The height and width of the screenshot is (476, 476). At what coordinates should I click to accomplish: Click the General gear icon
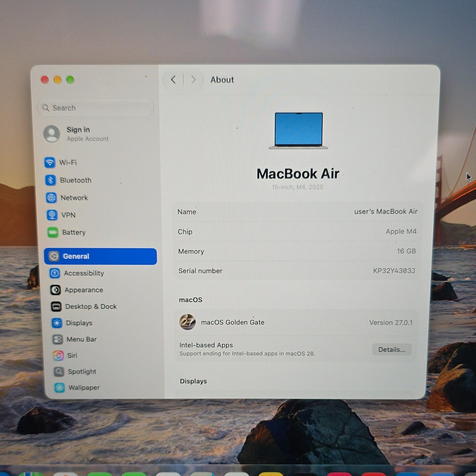pyautogui.click(x=54, y=256)
